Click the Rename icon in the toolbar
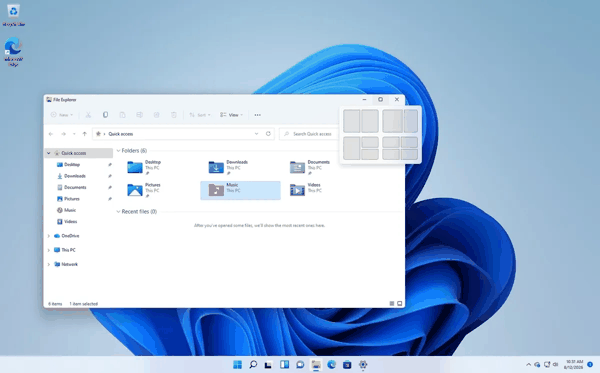600x373 pixels. point(140,115)
